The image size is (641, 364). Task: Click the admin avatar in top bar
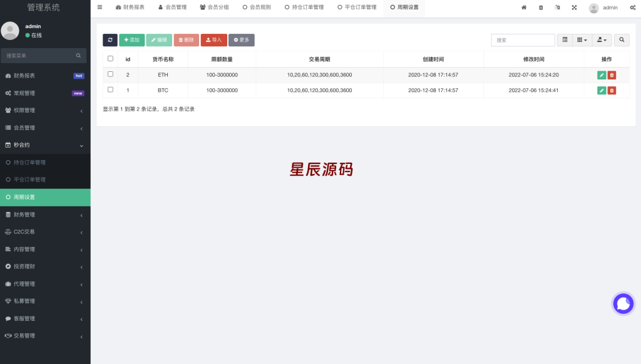(593, 8)
